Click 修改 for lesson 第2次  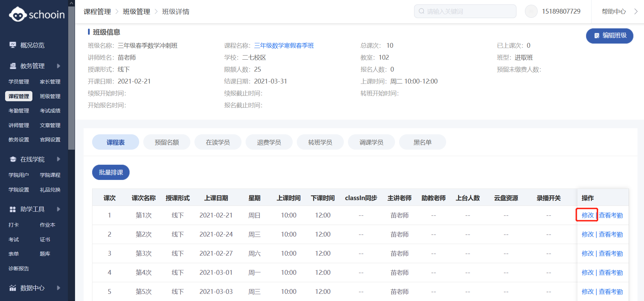[x=588, y=235]
